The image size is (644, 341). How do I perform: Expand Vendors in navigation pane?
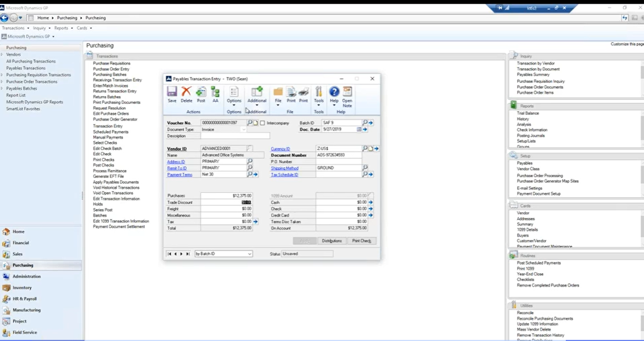click(2, 54)
